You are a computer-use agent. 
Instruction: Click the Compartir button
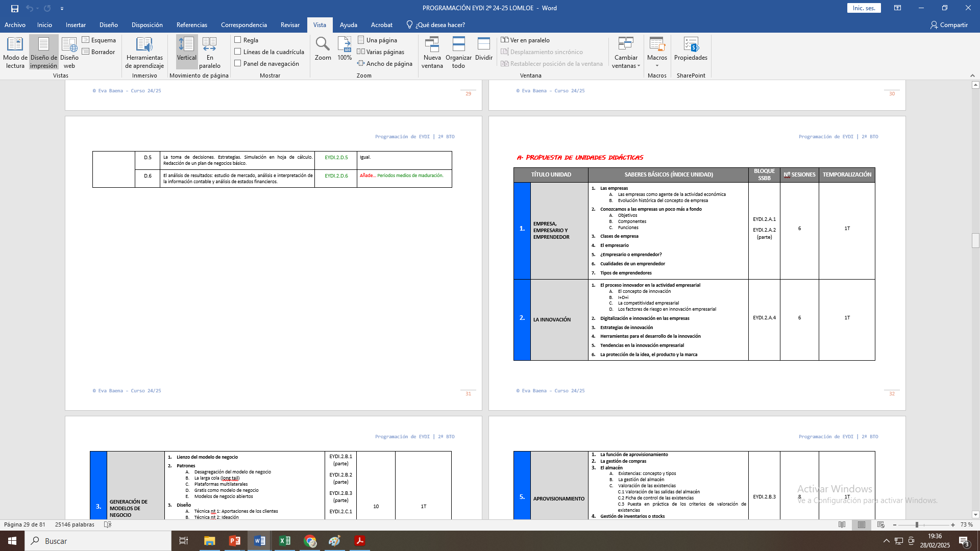949,25
